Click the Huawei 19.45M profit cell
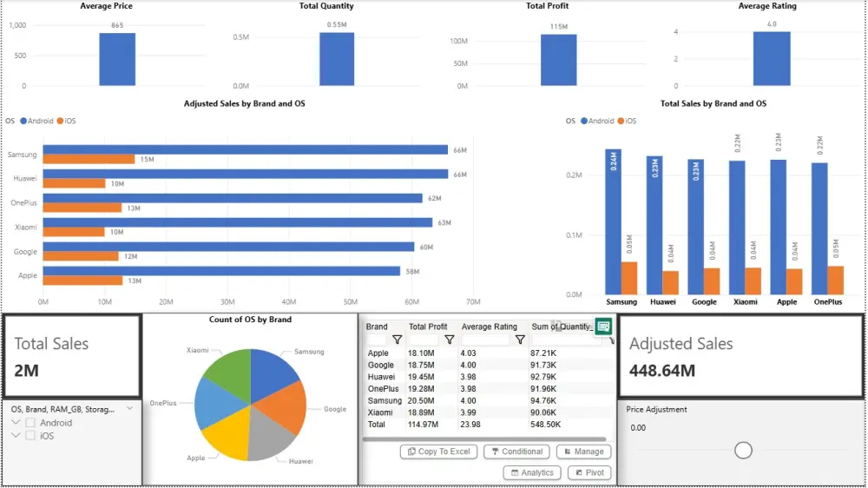 click(421, 377)
